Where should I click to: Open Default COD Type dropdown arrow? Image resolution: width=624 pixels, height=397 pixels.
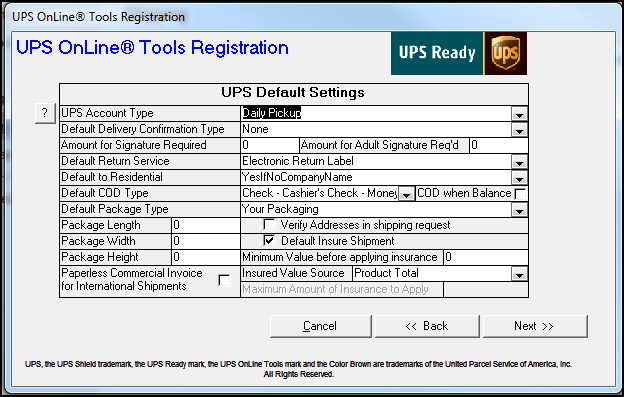[406, 195]
